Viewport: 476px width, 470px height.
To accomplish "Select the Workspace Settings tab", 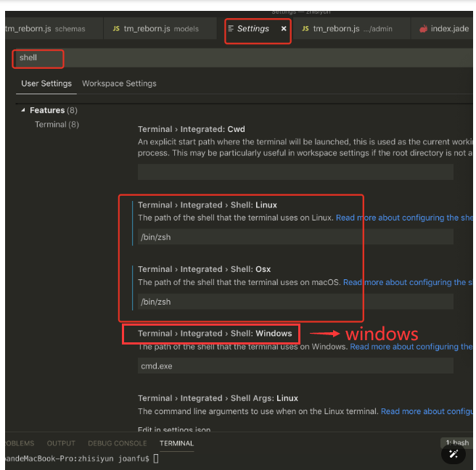I will tap(119, 83).
